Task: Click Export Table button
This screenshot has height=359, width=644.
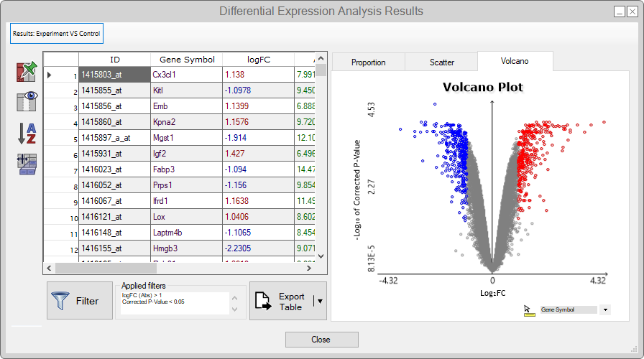Action: [x=282, y=301]
